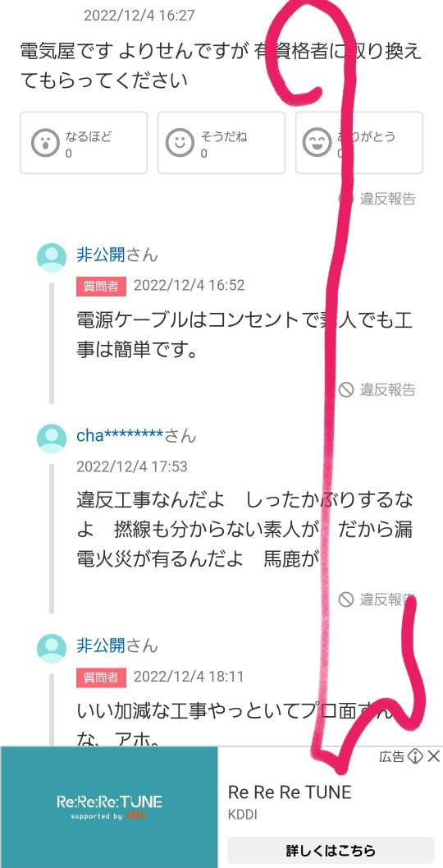Screen dimensions: 443x868
Task: Report violation under the 16:52 reply
Action: click(377, 390)
